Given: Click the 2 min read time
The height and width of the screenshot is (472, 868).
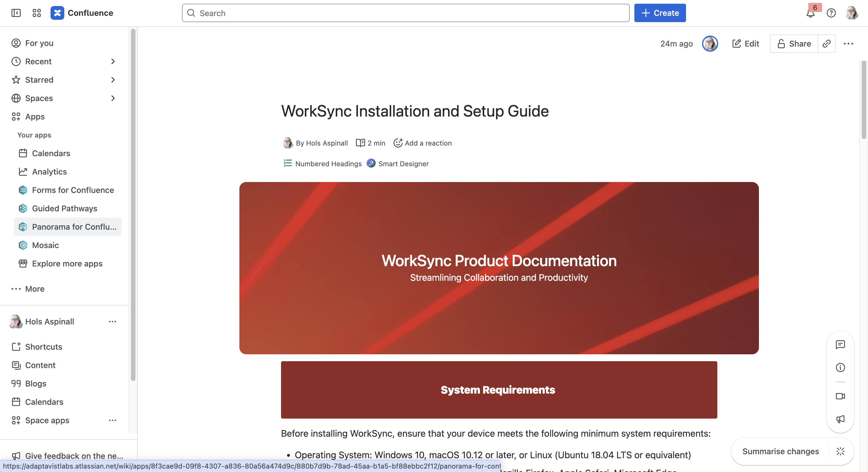Looking at the screenshot, I should point(370,143).
